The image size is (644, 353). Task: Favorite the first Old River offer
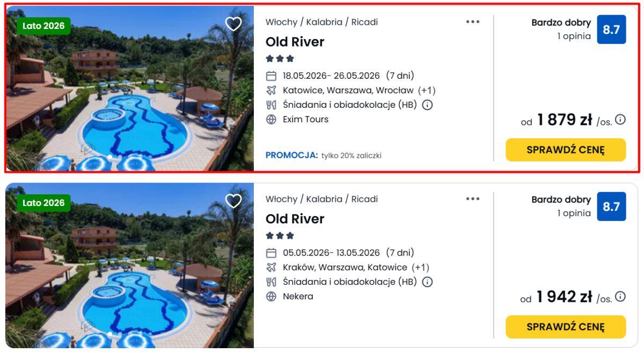click(x=233, y=24)
